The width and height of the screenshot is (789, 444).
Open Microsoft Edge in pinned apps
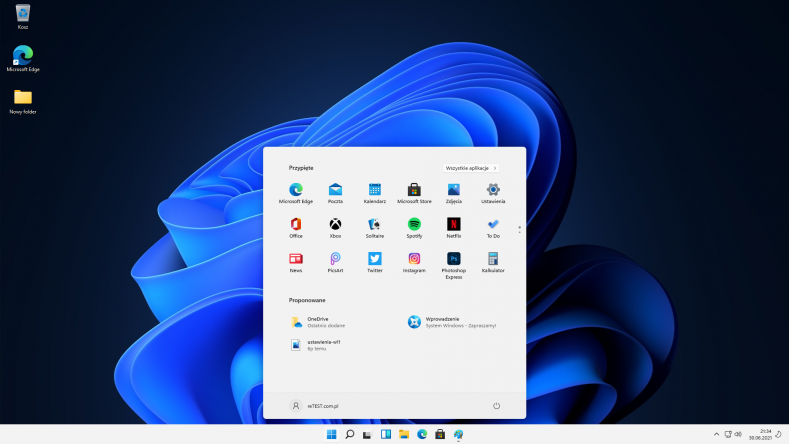pos(296,193)
